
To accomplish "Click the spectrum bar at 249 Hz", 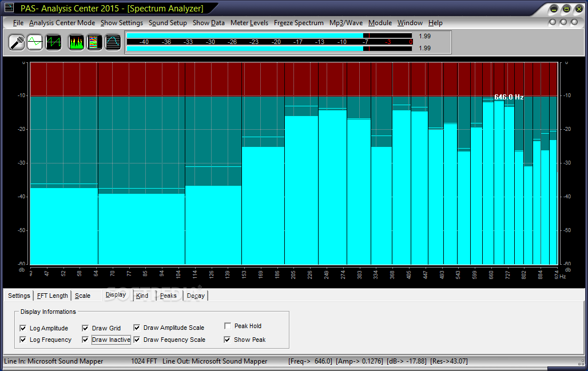I will click(x=333, y=188).
